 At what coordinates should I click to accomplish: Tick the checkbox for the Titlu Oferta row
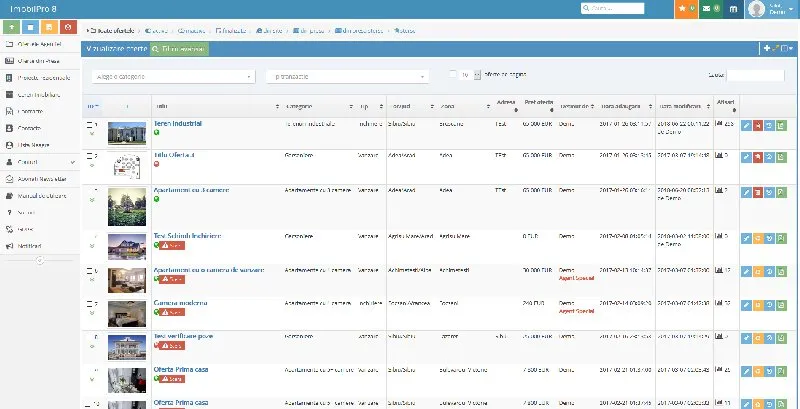[x=90, y=156]
